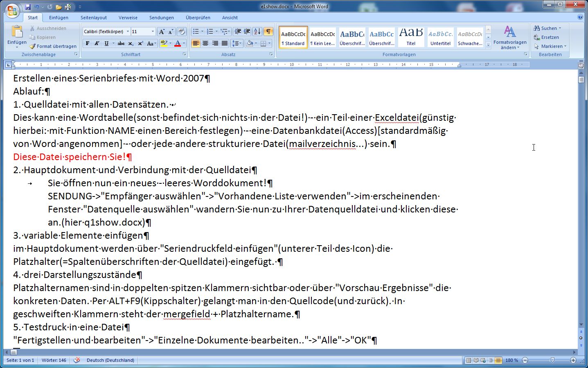The image size is (588, 368).
Task: Save the document via the quick access floppy icon
Action: [x=28, y=7]
